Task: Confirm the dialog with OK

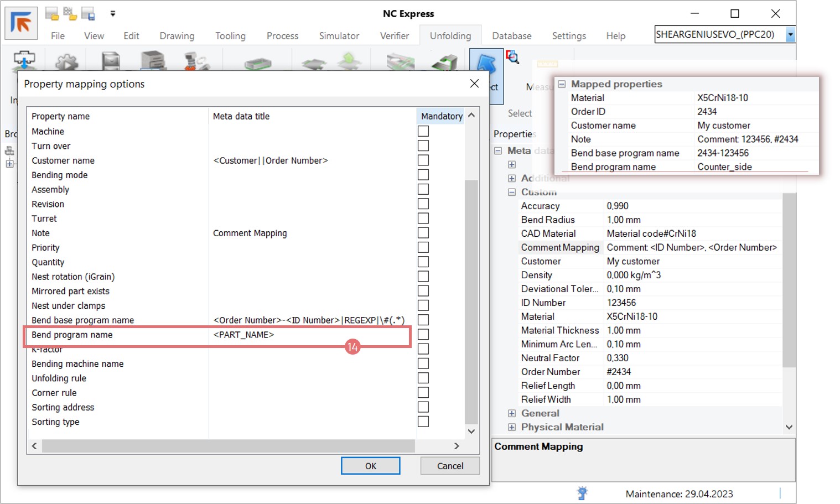Action: tap(370, 466)
